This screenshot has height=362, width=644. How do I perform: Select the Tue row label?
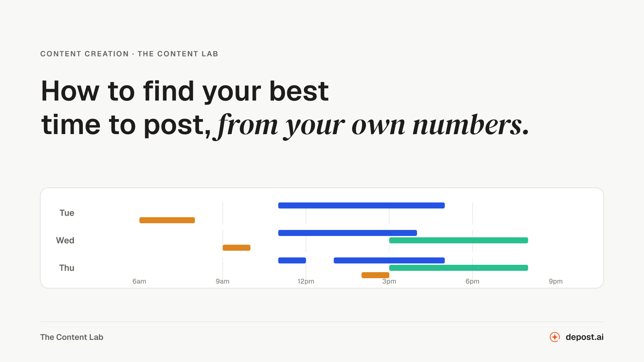67,213
